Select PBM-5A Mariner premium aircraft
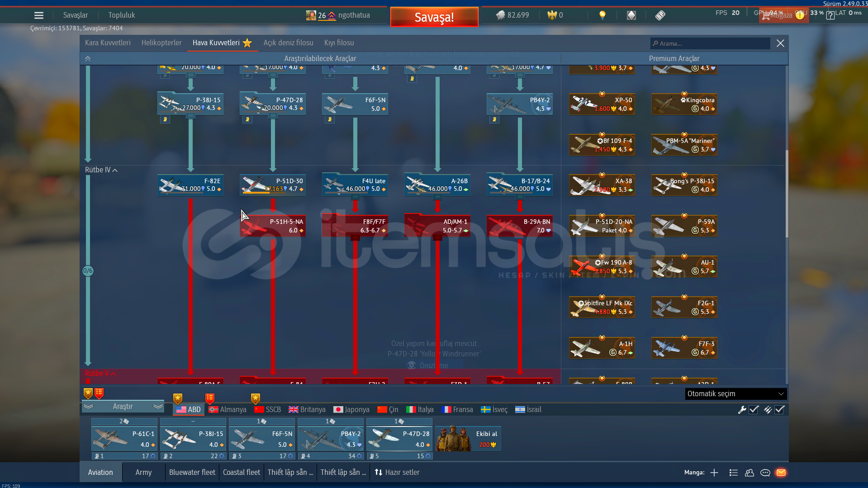 [684, 145]
